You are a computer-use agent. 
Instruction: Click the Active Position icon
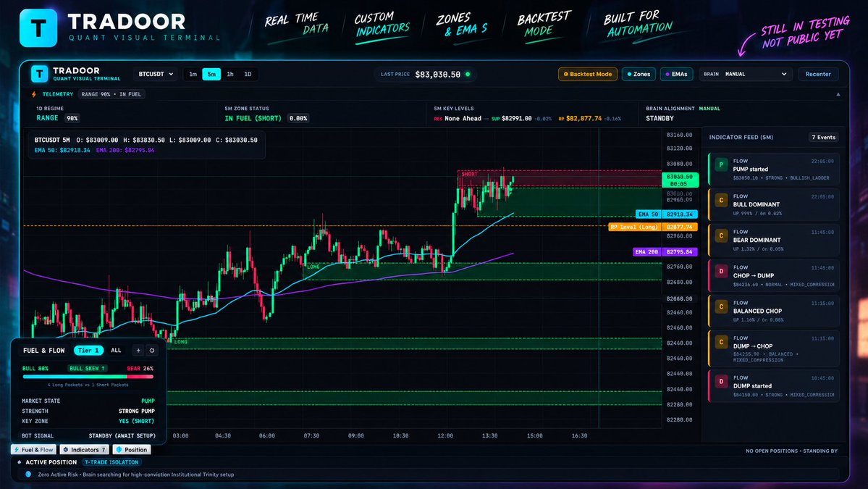tap(20, 462)
